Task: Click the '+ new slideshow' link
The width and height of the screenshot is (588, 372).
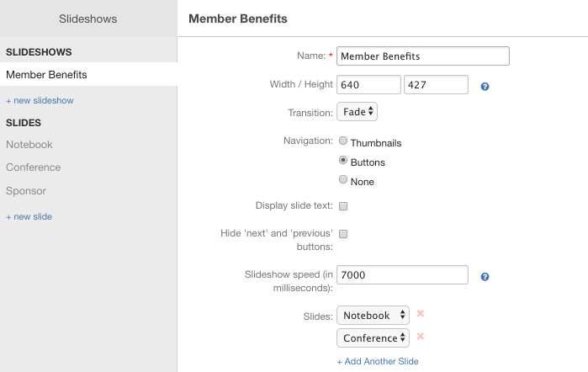Action: tap(40, 101)
